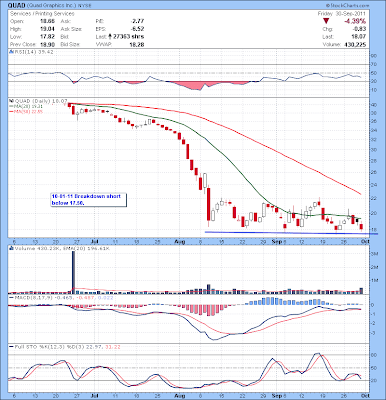The image size is (386, 400).
Task: Click the Open value 18.66
Action: click(47, 21)
